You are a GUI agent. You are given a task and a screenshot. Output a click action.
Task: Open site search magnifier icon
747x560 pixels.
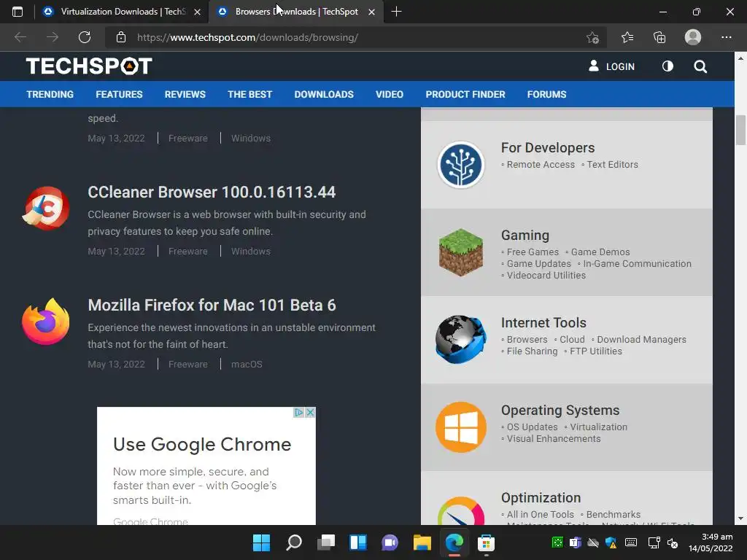[700, 66]
